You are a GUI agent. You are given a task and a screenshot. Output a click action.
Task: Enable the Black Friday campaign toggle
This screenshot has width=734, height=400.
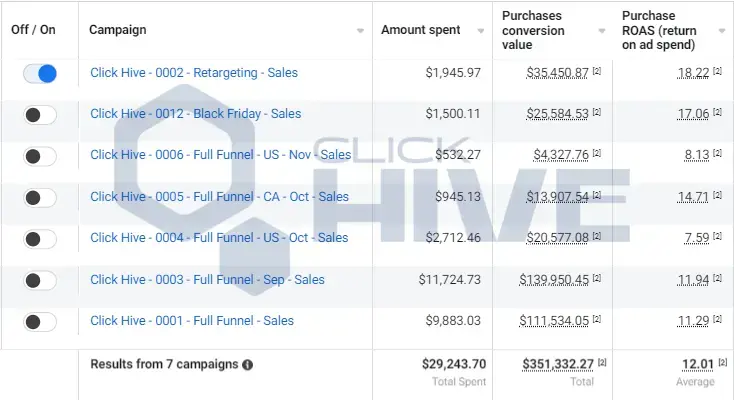[x=40, y=114]
